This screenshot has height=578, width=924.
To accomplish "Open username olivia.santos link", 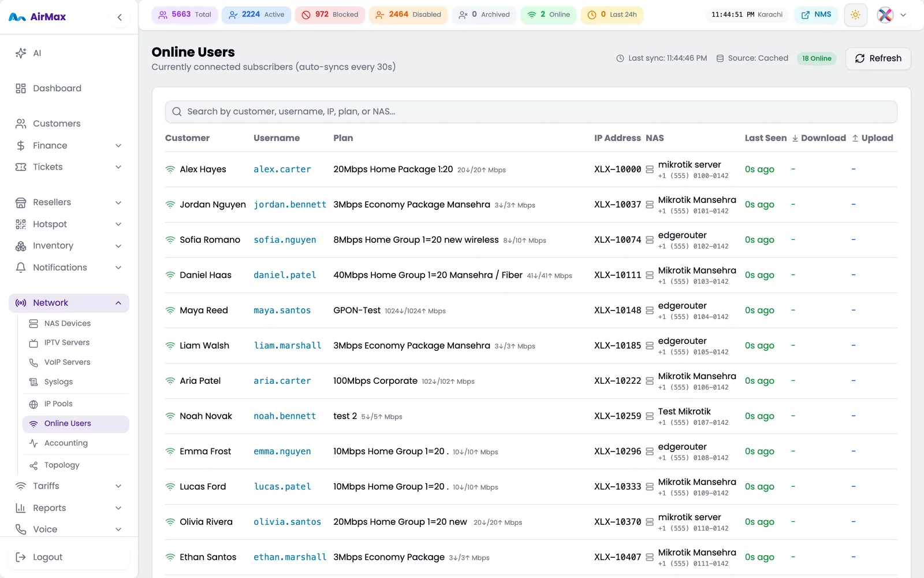I will click(288, 522).
